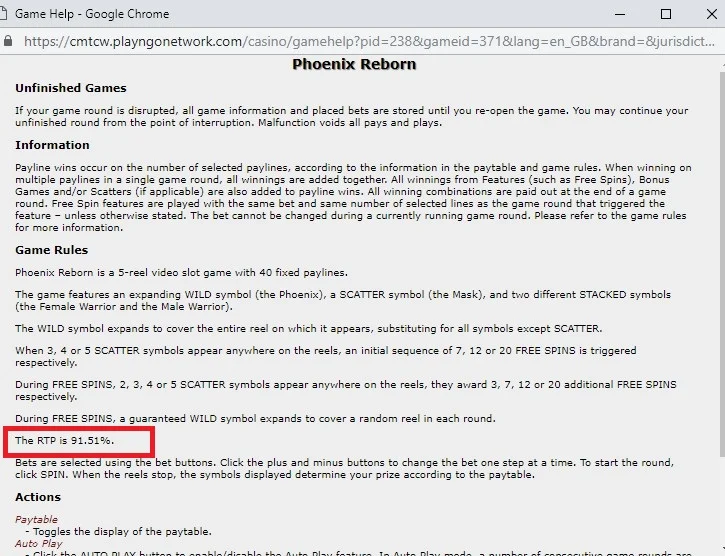Click the paragraph starting 'If your game round is disrupted'
Screen dimensions: 725x556
351,117
